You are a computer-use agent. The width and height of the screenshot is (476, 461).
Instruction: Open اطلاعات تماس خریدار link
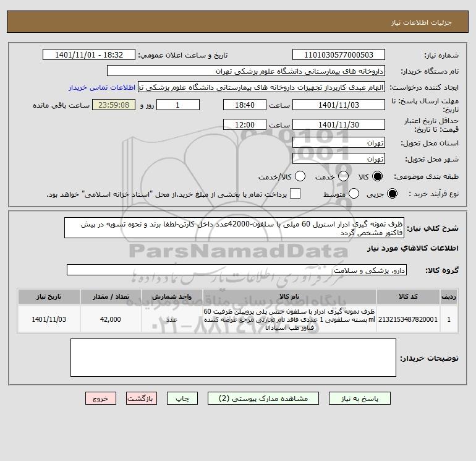click(x=102, y=87)
